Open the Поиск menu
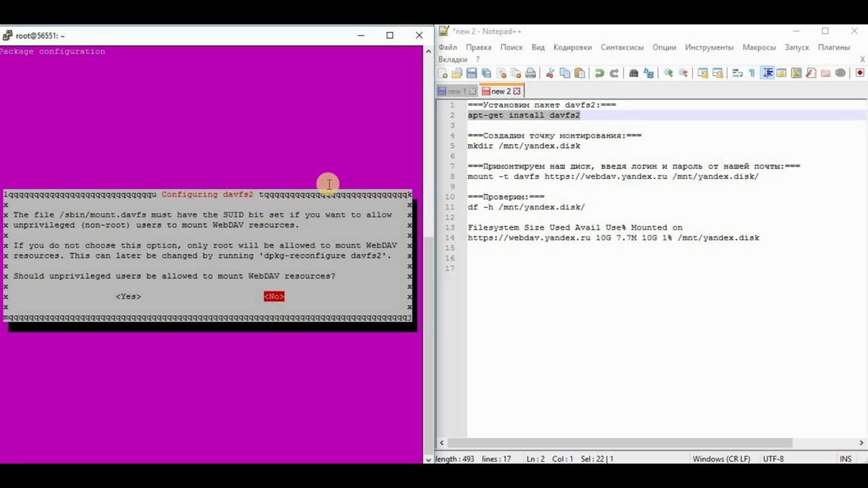 [x=512, y=47]
